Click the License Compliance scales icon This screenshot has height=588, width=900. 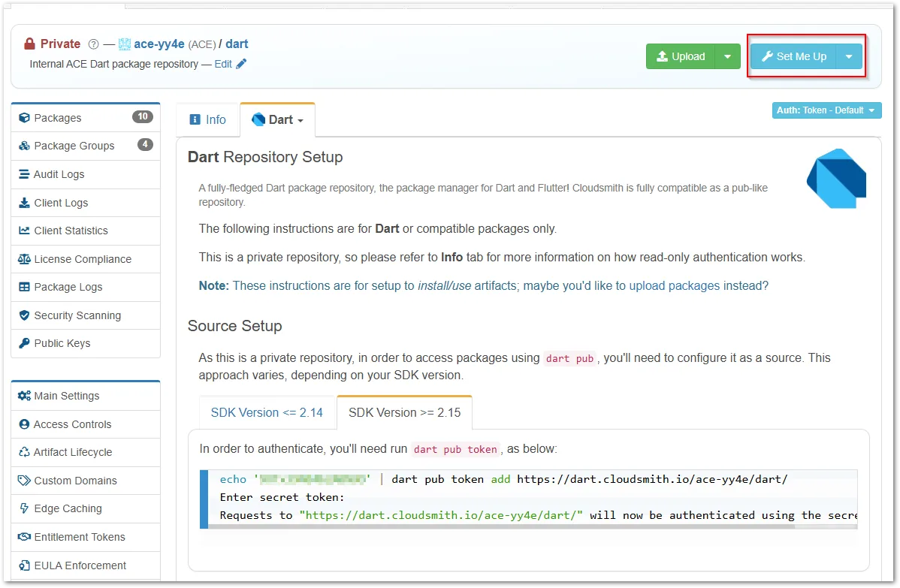pyautogui.click(x=24, y=259)
